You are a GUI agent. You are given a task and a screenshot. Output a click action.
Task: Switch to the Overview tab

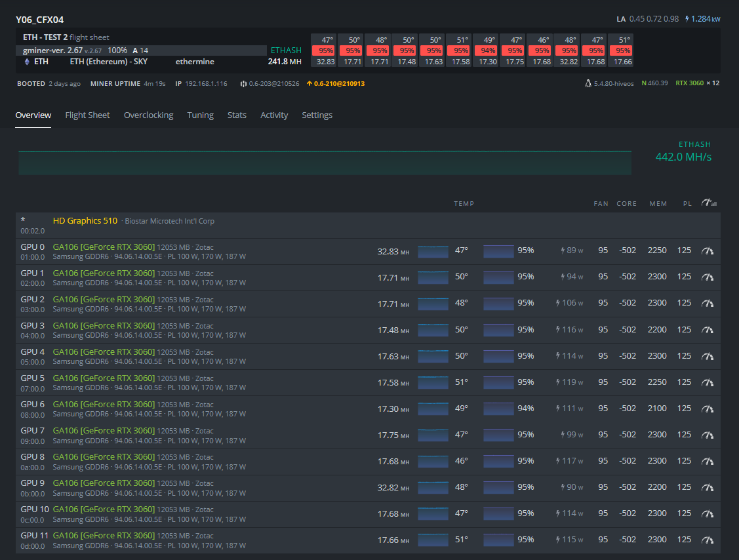pos(33,115)
